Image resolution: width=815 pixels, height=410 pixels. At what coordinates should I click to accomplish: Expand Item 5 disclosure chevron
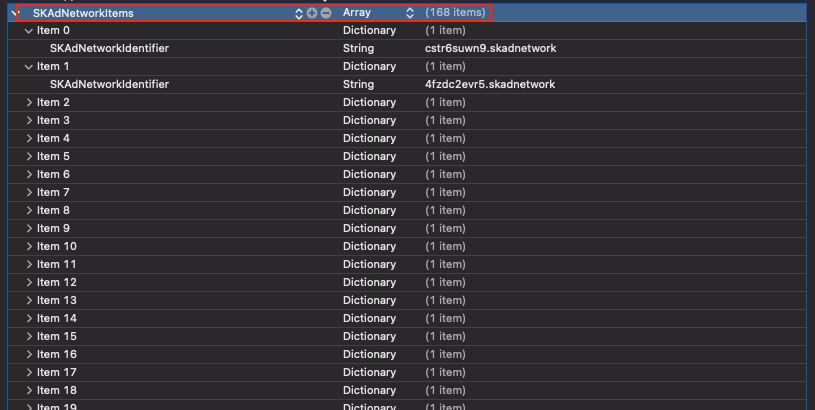tap(28, 157)
